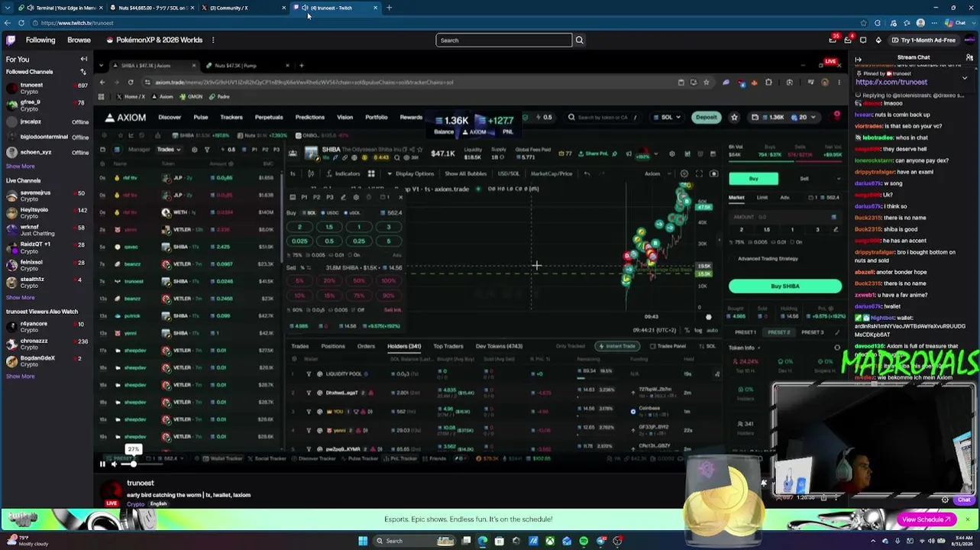This screenshot has height=550, width=980.
Task: Add this page to browser favorites
Action: [864, 23]
